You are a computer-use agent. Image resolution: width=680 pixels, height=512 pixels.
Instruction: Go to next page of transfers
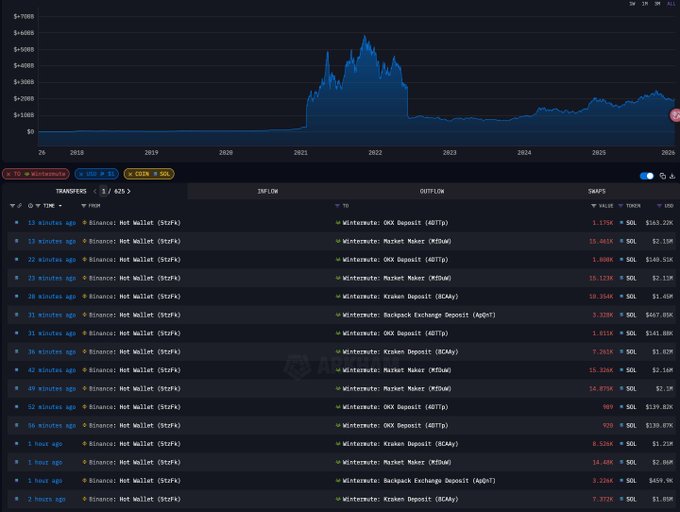click(129, 190)
